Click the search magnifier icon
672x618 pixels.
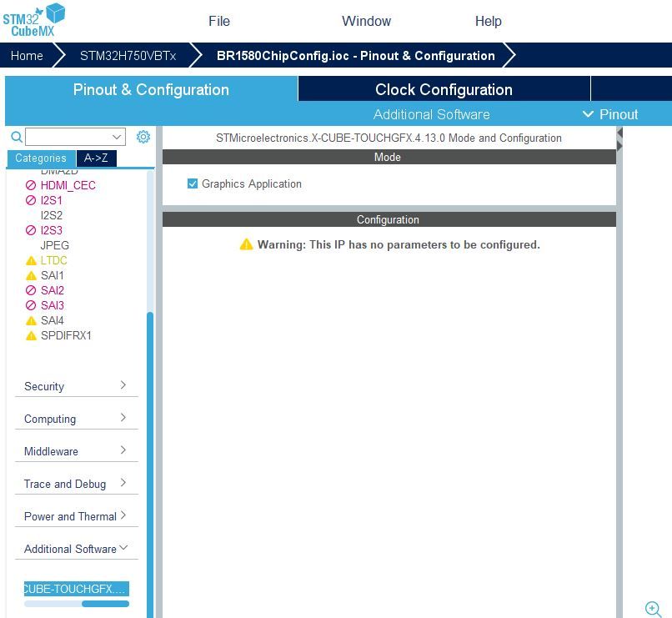point(17,137)
